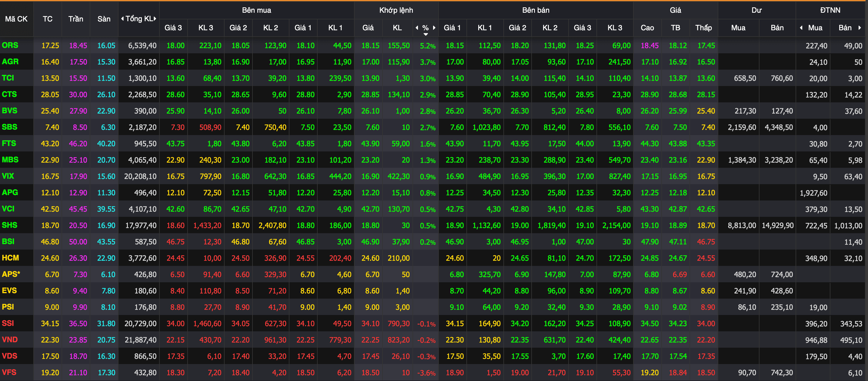Click the TB price column header
The height and width of the screenshot is (381, 868).
[x=676, y=28]
